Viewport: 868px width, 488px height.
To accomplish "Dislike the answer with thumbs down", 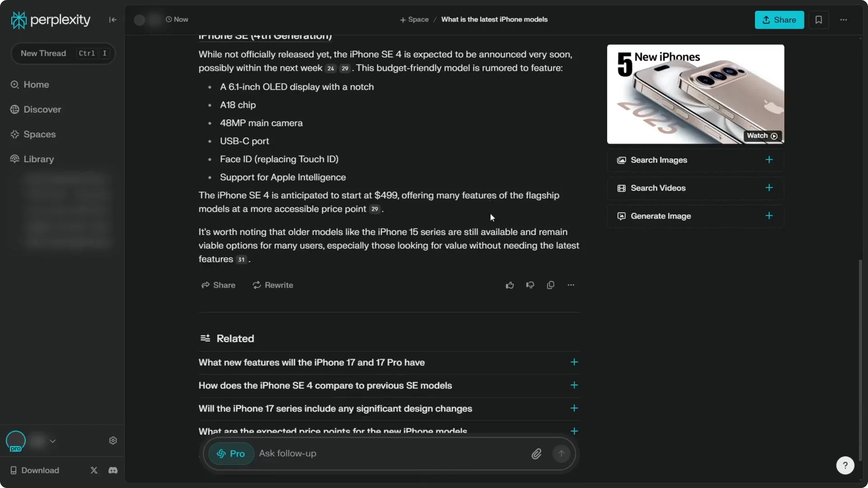I will 529,285.
